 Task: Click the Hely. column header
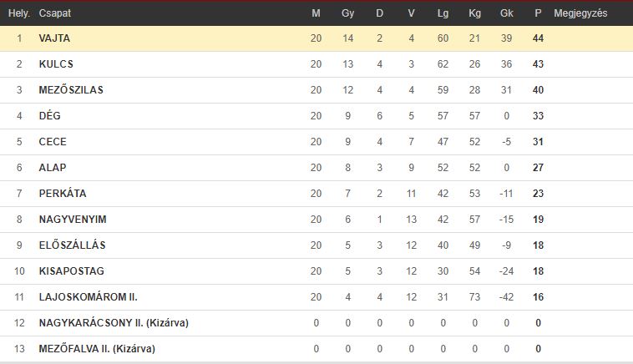(x=19, y=13)
